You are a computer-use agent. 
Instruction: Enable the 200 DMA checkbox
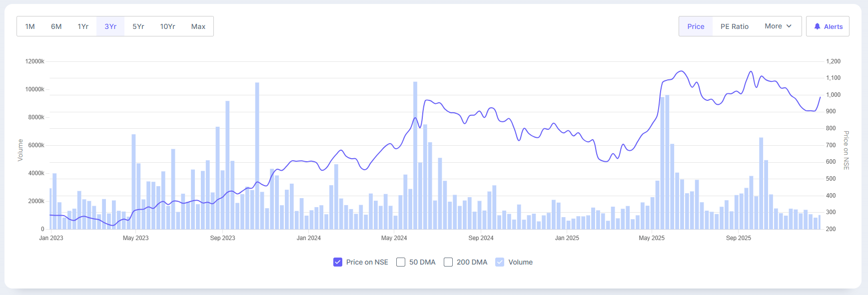click(x=448, y=262)
